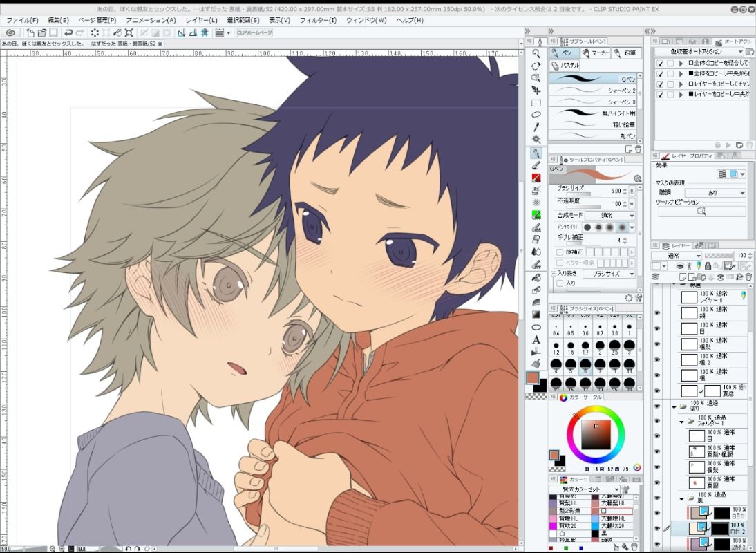Uncheck the ■全体をコピーし中央から auto action
Image resolution: width=756 pixels, height=553 pixels.
660,74
